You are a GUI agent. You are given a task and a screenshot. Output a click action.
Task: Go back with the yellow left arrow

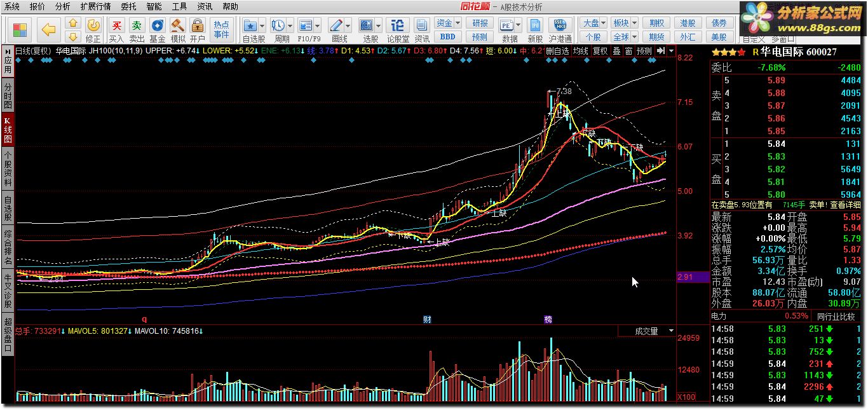click(x=49, y=29)
